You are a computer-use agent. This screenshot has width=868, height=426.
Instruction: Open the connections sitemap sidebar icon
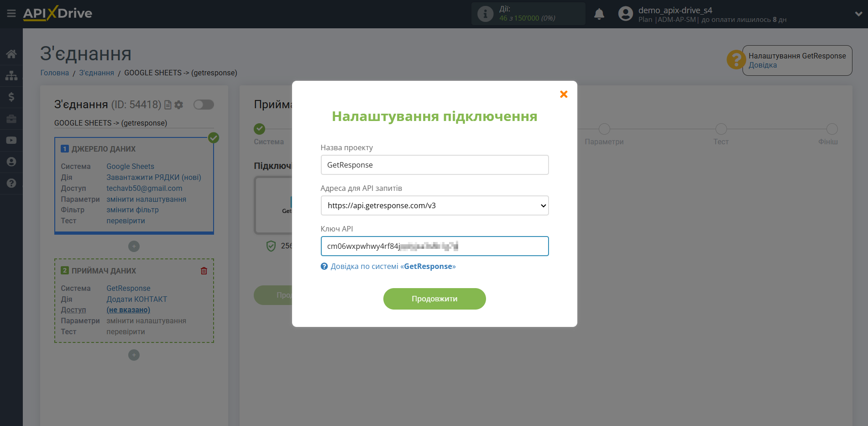pyautogui.click(x=11, y=75)
